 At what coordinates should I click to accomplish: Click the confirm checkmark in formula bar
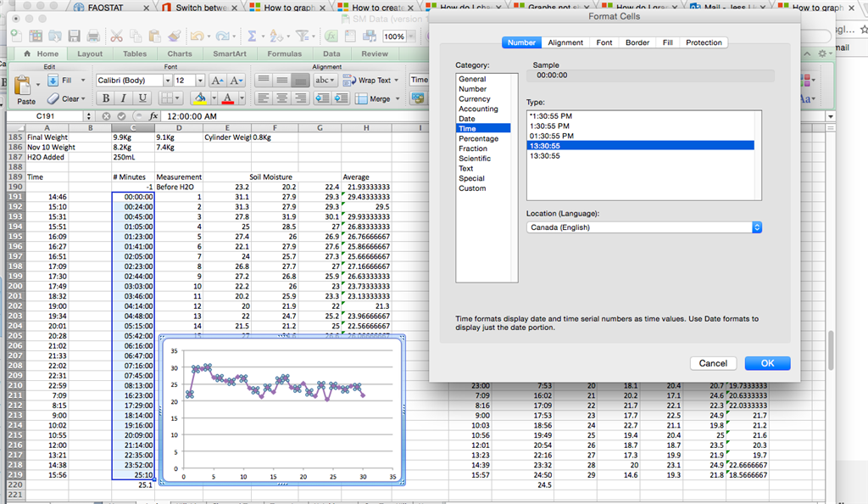(121, 116)
